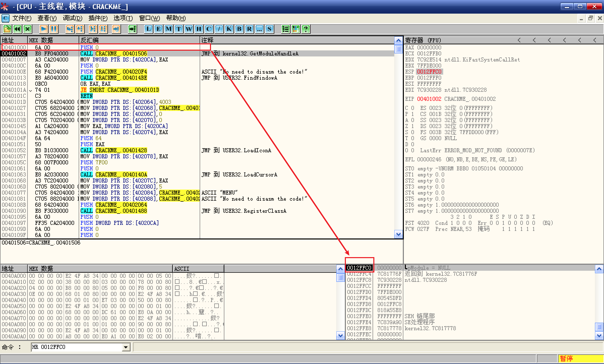Open the Appearance color grid options icon
The image size is (604, 364).
(x=296, y=29)
